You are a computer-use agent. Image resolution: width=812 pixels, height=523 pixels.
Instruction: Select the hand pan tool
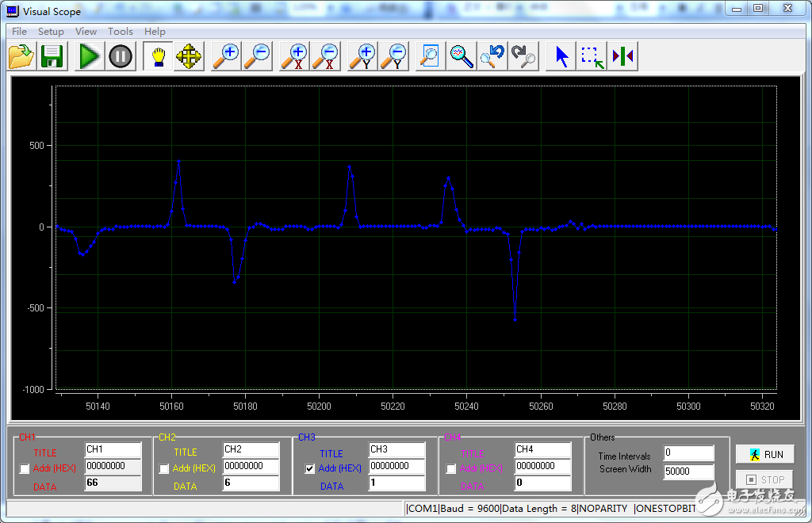pyautogui.click(x=158, y=56)
